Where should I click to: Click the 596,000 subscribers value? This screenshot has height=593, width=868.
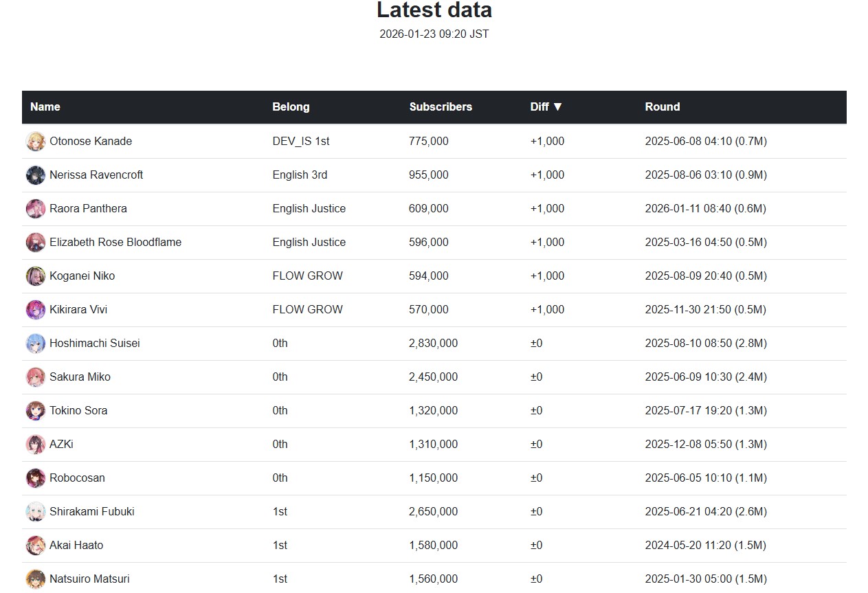pyautogui.click(x=429, y=243)
